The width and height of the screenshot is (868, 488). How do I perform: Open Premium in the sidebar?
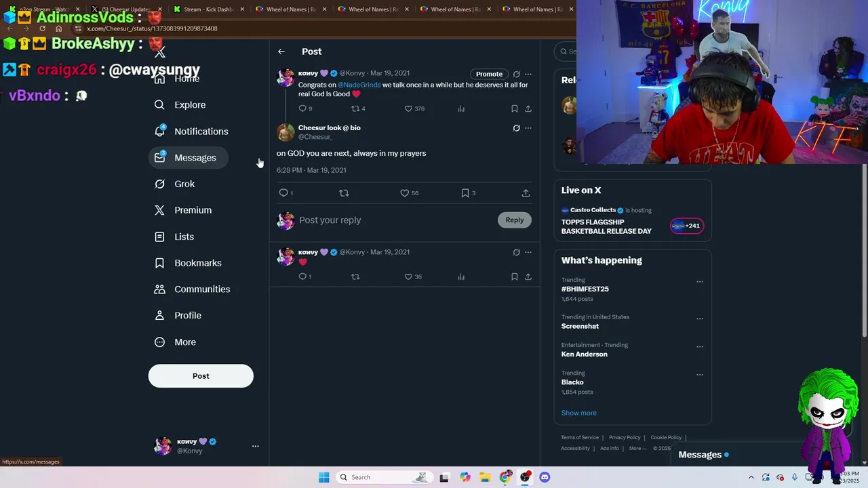point(183,210)
